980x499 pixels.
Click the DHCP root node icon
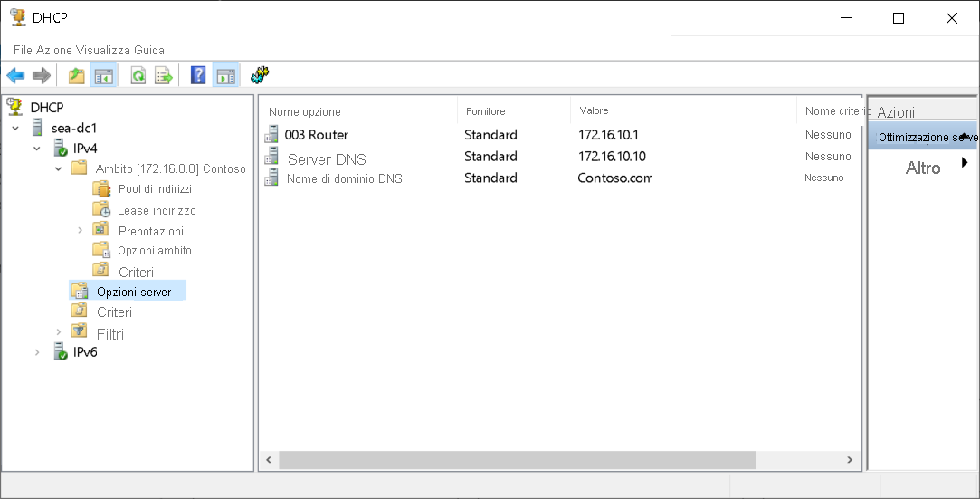15,107
